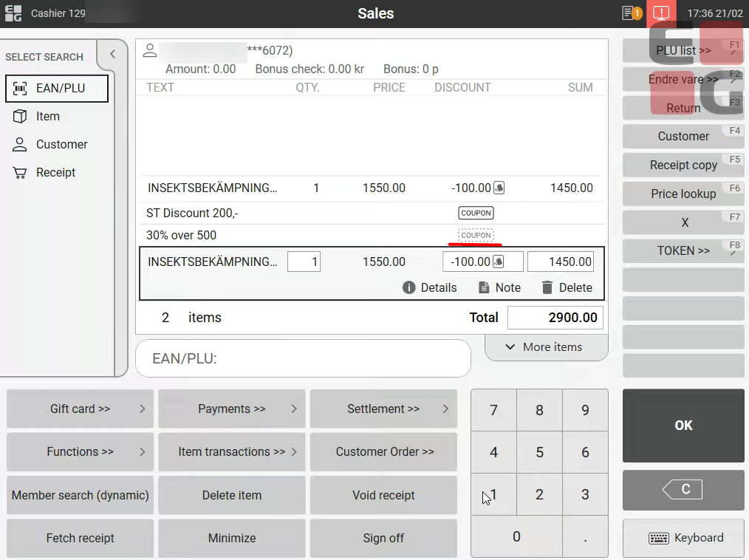Image resolution: width=749 pixels, height=560 pixels.
Task: Expand More items list
Action: pos(546,347)
